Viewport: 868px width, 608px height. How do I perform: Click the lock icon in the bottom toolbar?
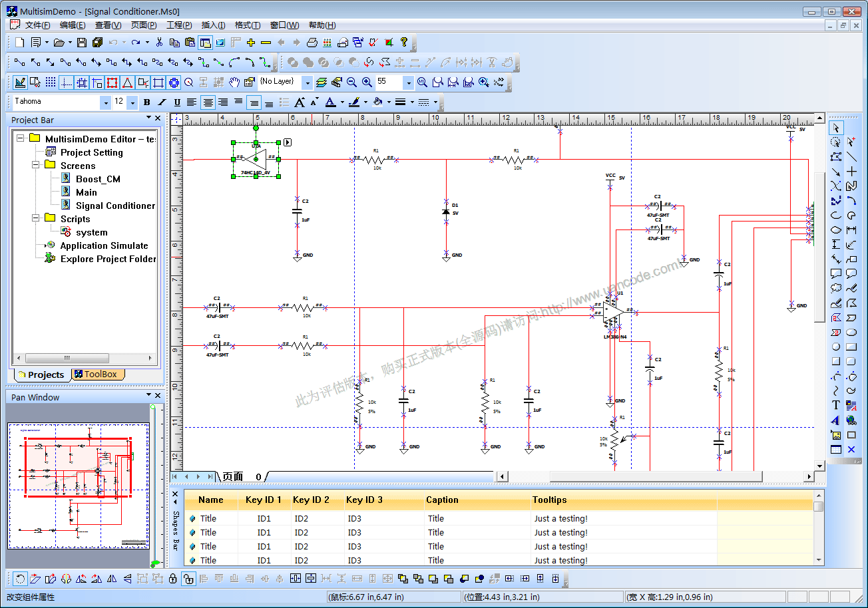173,579
